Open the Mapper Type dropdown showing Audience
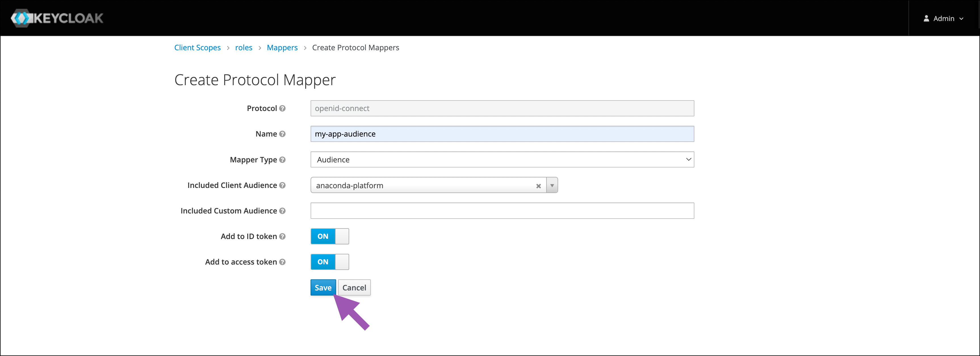 [502, 160]
